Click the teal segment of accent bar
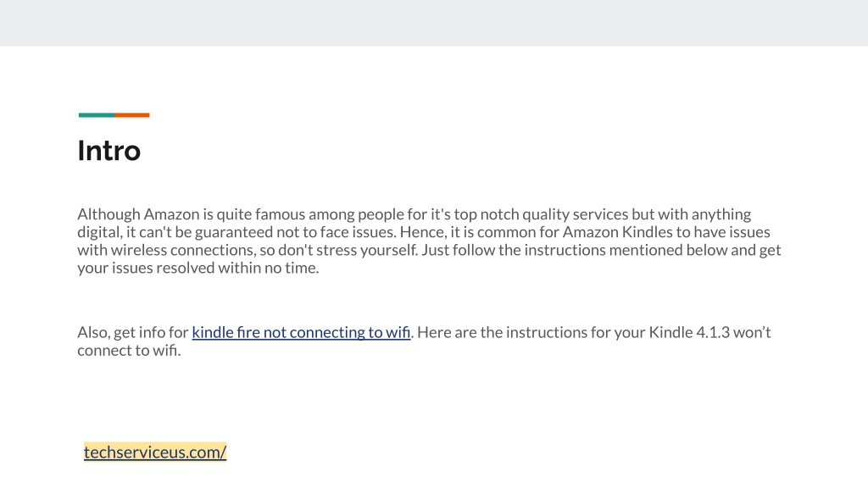 [x=97, y=115]
